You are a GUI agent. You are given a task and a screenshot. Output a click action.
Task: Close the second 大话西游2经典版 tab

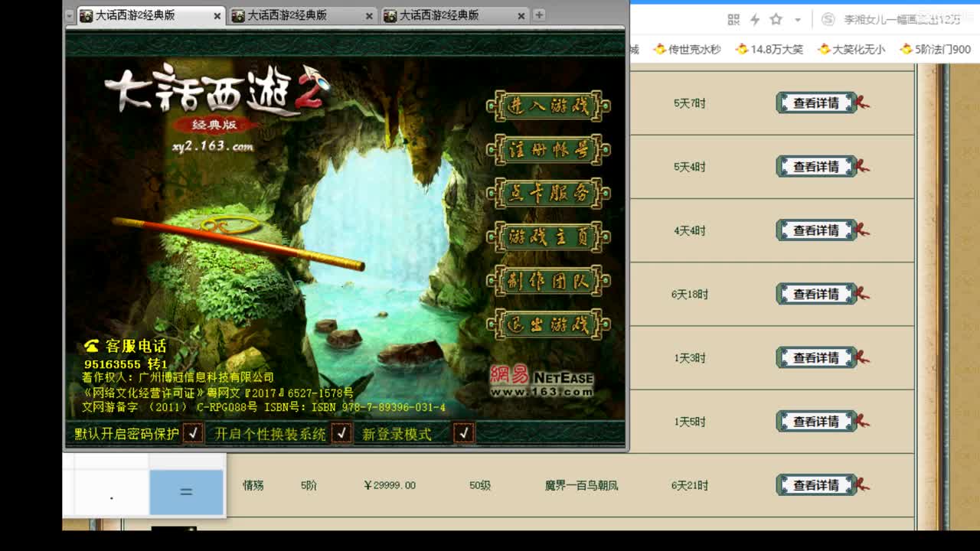pos(369,15)
